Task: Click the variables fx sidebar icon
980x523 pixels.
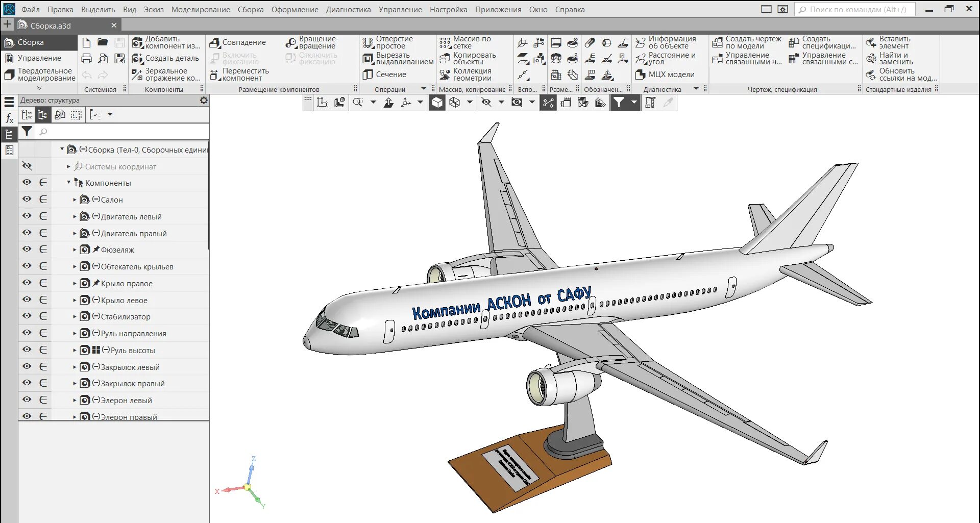Action: click(x=9, y=118)
